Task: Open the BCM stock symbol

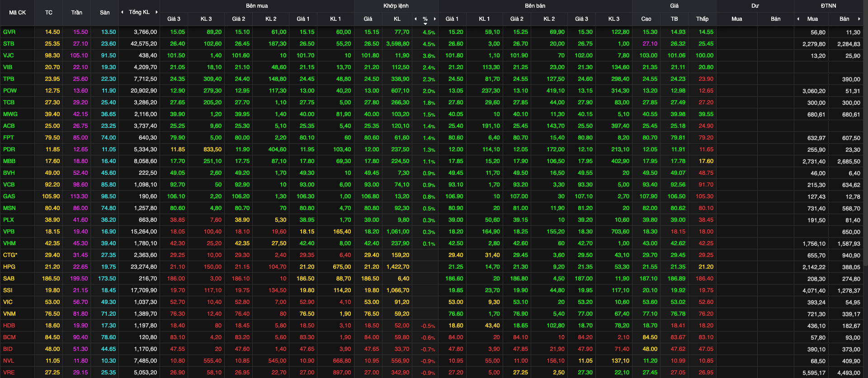Action: pyautogui.click(x=9, y=337)
